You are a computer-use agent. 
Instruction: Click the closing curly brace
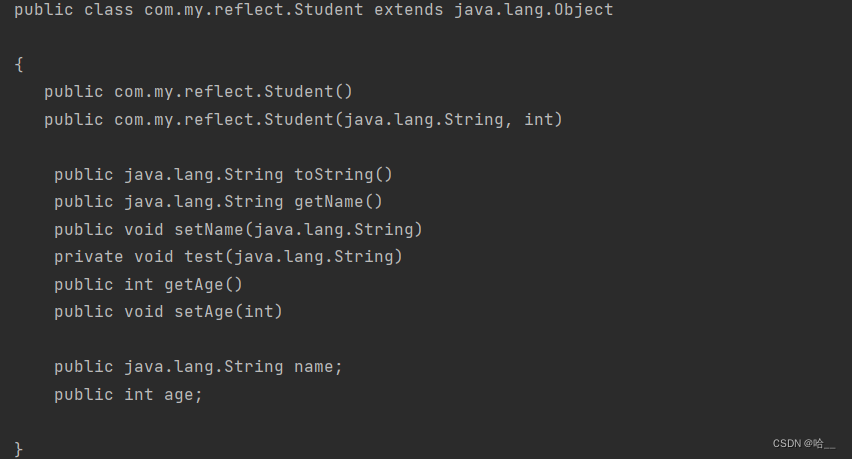click(19, 449)
